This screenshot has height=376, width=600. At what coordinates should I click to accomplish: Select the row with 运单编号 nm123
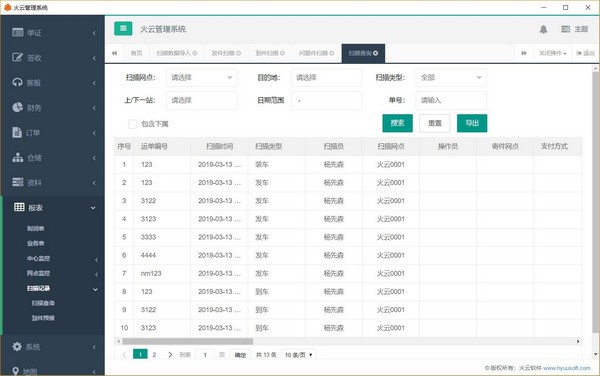pyautogui.click(x=348, y=273)
